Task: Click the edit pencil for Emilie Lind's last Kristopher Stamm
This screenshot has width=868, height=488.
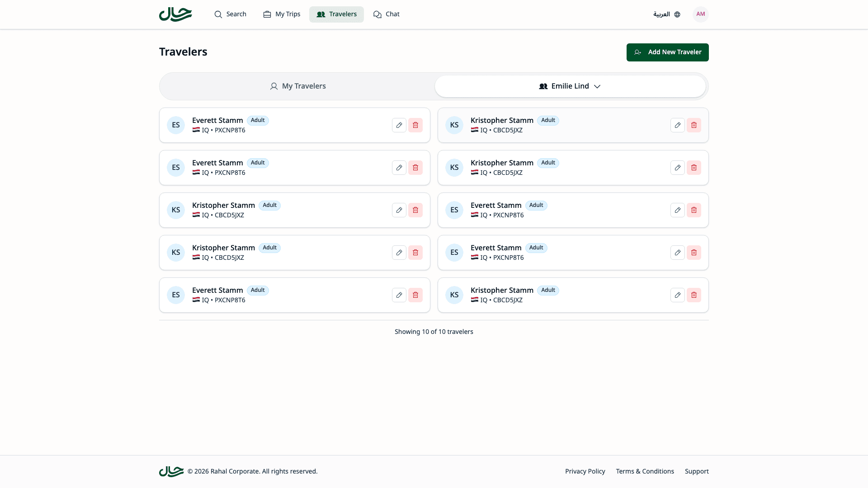Action: pyautogui.click(x=678, y=295)
